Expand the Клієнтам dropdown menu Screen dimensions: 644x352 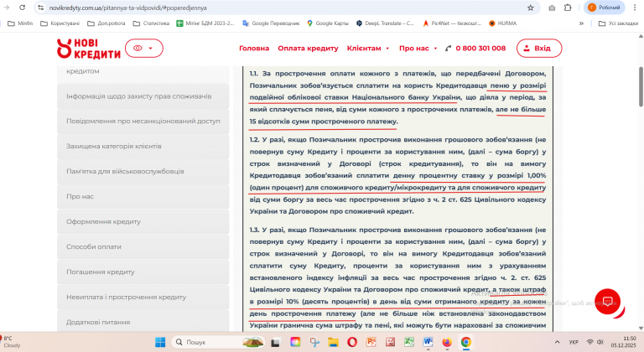click(x=368, y=48)
